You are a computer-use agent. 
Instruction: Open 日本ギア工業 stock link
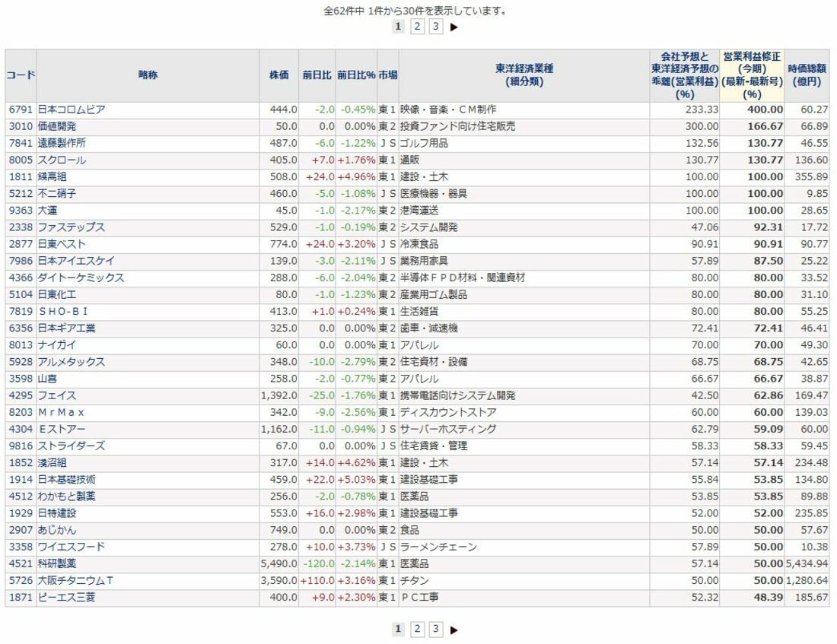[66, 328]
